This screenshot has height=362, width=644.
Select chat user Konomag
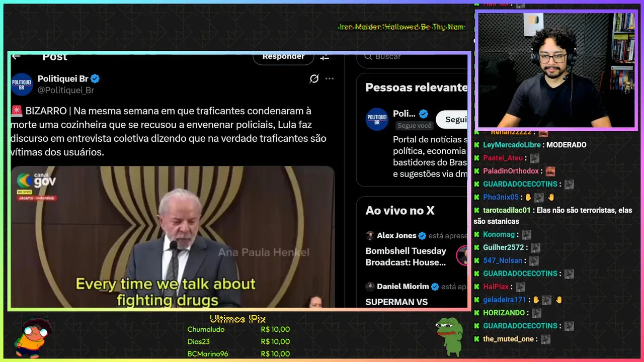[499, 234]
